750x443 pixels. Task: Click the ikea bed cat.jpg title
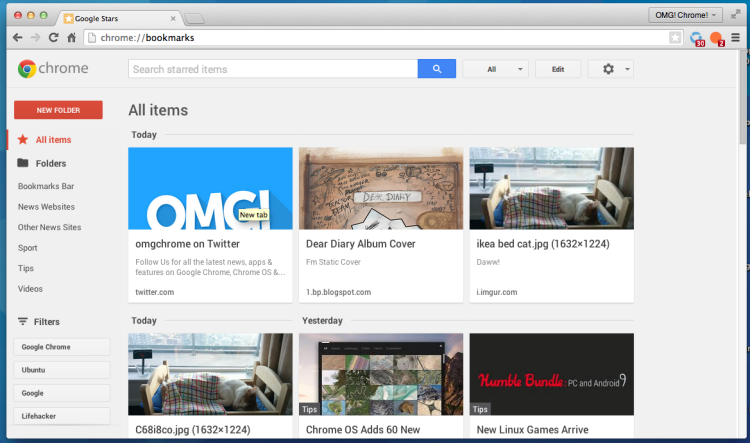[x=543, y=244]
